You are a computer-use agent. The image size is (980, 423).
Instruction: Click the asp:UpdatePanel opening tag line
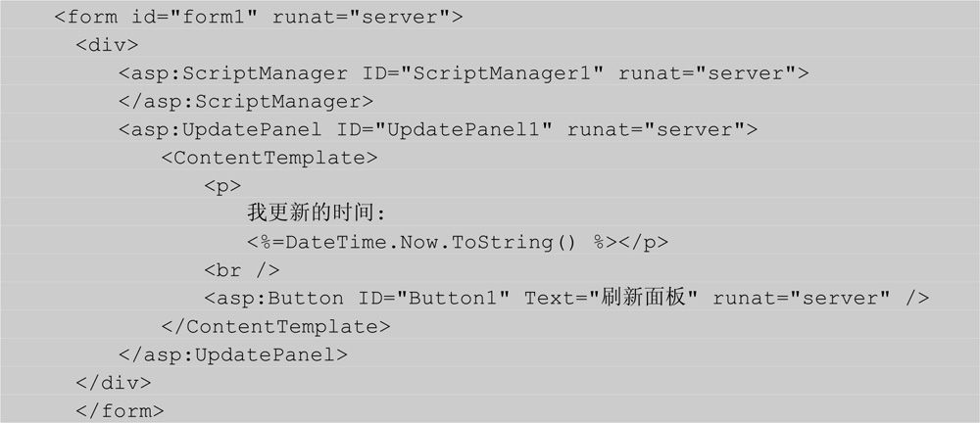tap(438, 130)
